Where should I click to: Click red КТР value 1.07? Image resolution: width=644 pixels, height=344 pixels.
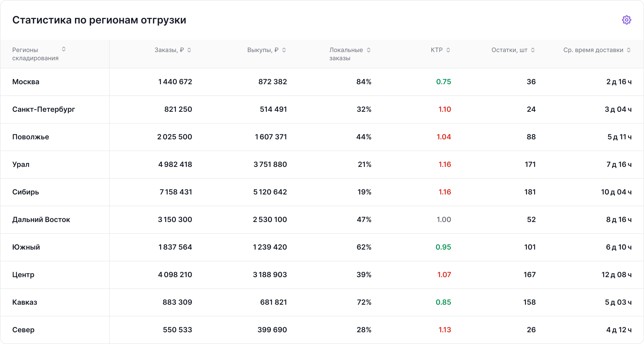pyautogui.click(x=444, y=275)
